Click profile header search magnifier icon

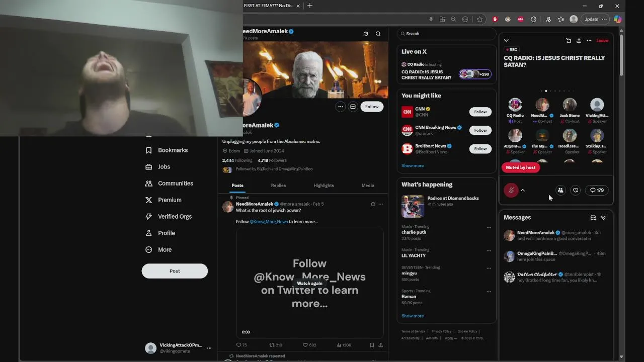click(378, 34)
